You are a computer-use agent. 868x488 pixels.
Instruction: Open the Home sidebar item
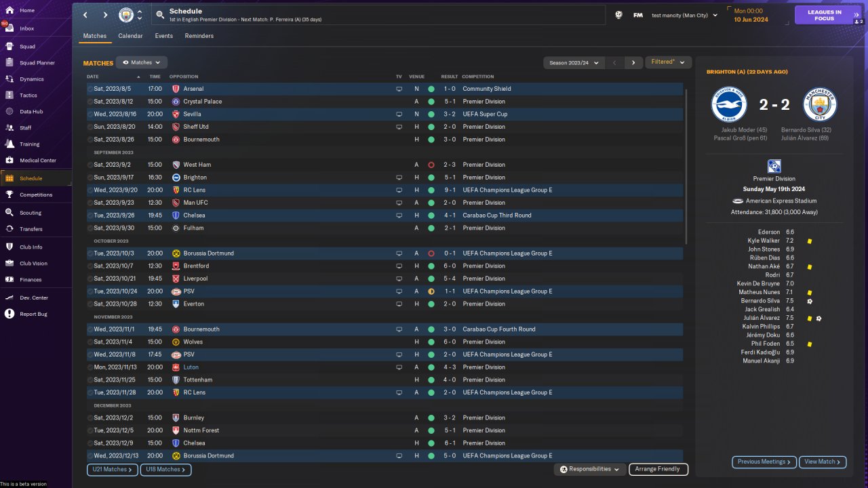(35, 11)
